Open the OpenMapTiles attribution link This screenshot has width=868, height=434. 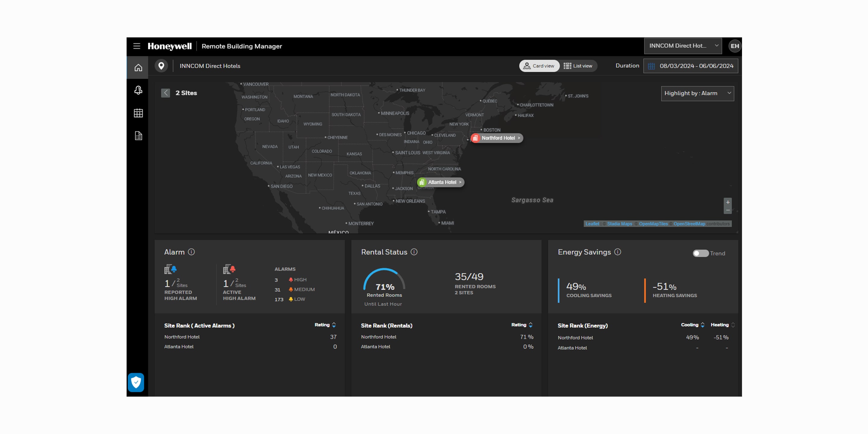(x=653, y=224)
